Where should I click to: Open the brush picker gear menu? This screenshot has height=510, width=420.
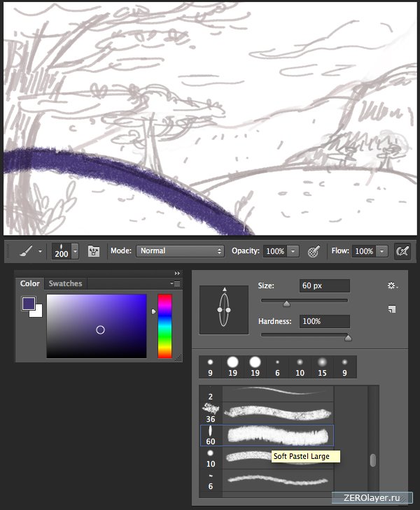(392, 285)
